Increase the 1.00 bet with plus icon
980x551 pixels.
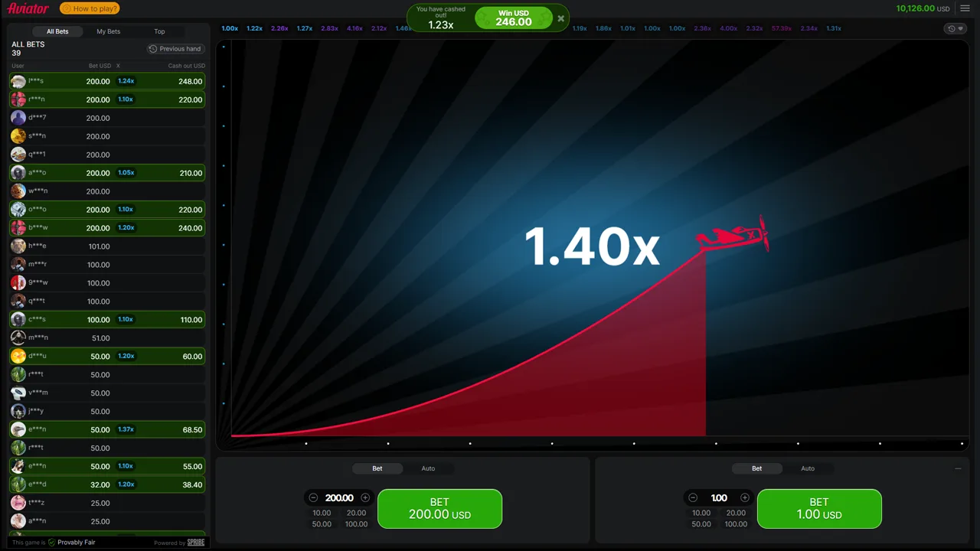click(x=745, y=497)
